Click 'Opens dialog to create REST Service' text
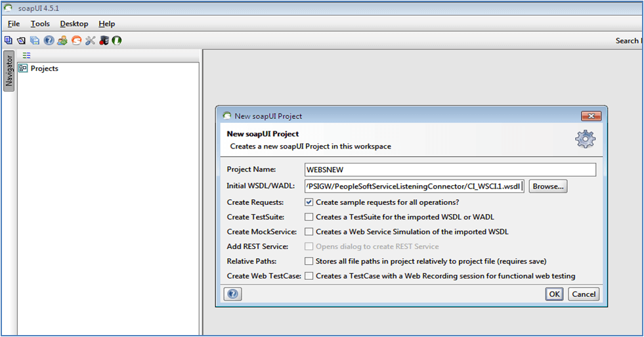The height and width of the screenshot is (337, 644). [377, 246]
